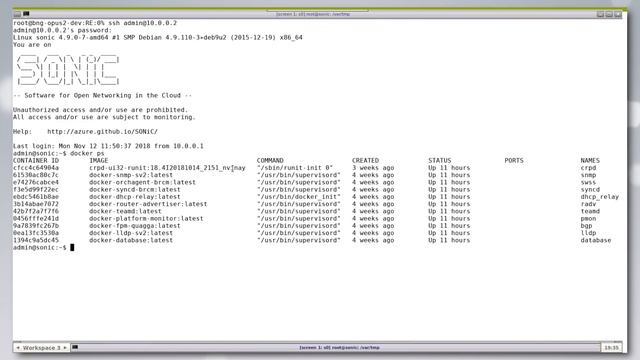Click container ID 42b7f2a7f7f6
This screenshot has height=360, width=640.
tap(36, 211)
